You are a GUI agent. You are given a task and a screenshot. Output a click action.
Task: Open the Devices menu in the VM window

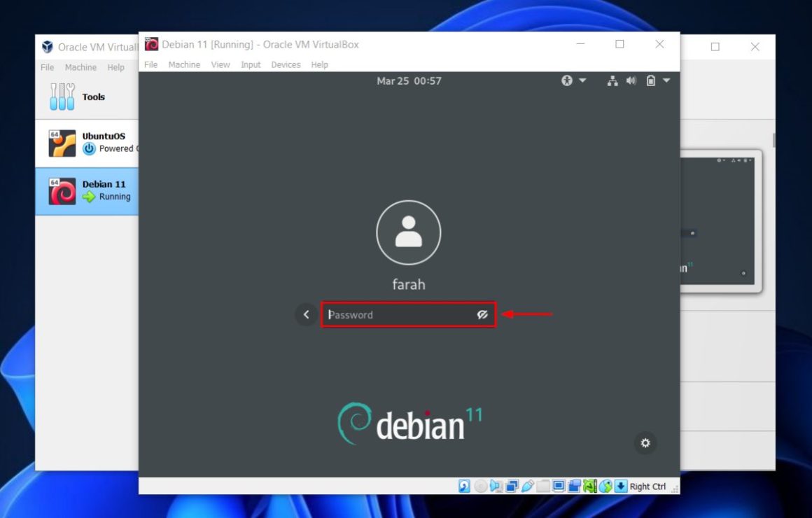286,64
